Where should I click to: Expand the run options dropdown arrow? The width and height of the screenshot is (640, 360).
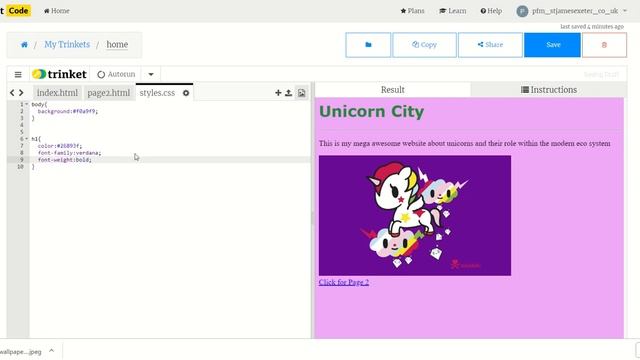coord(151,74)
